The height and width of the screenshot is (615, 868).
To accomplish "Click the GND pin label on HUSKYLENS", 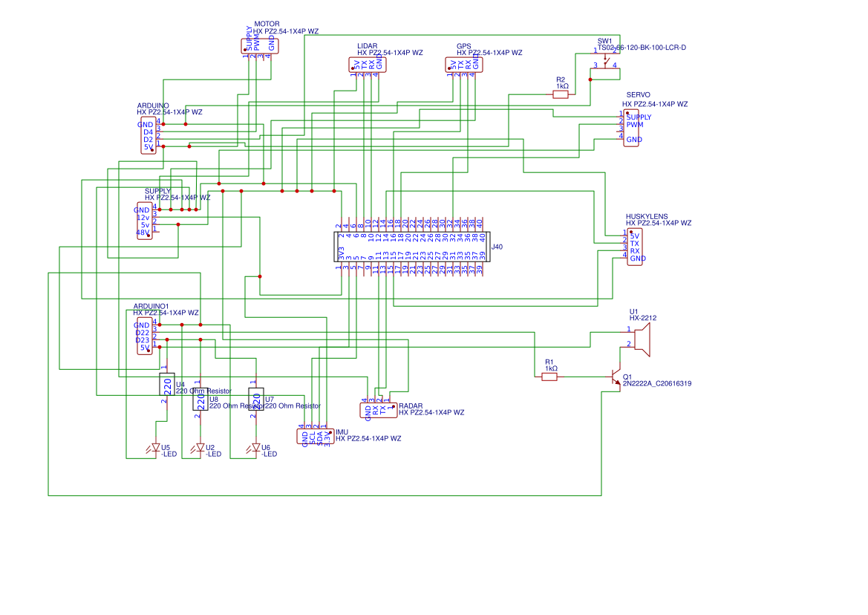I will (638, 258).
